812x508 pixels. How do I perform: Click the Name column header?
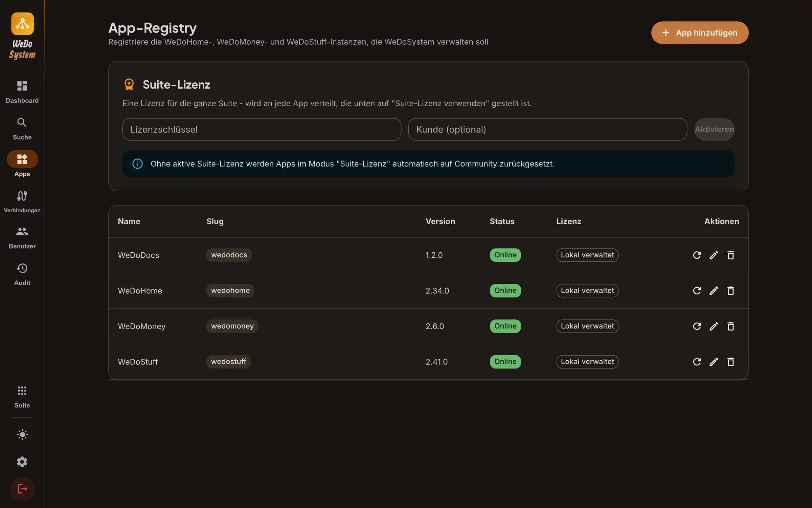[129, 221]
